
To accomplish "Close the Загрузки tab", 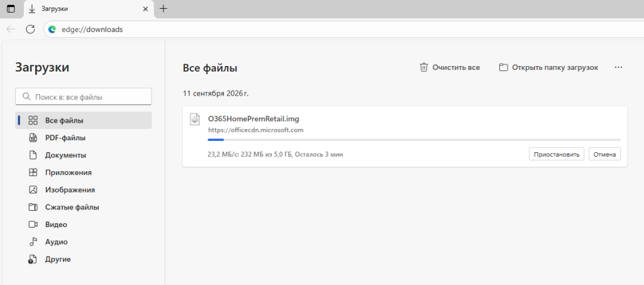I will tap(145, 9).
